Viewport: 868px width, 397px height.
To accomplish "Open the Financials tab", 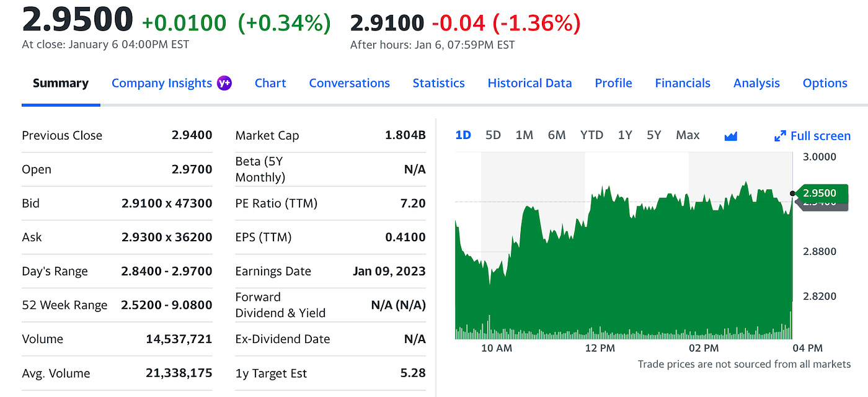I will click(x=683, y=83).
